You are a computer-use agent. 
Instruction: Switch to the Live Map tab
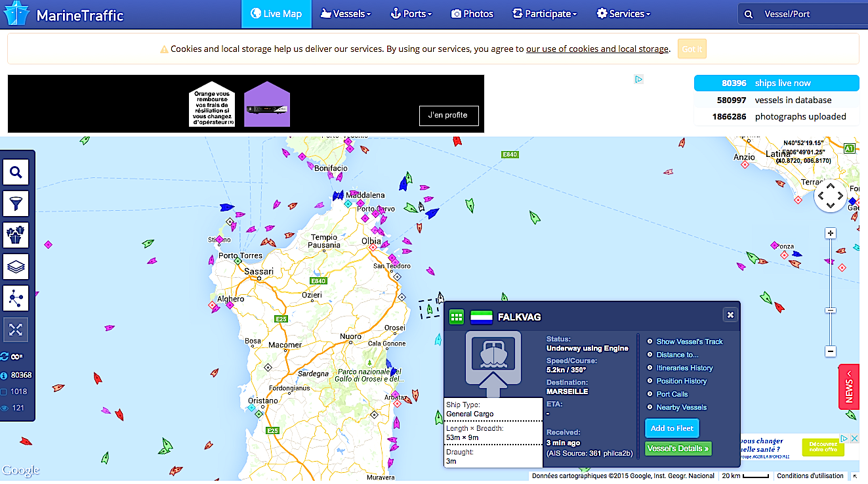click(x=276, y=14)
